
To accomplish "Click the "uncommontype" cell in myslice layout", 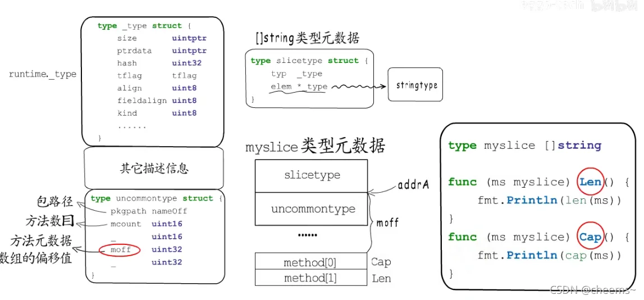I will tap(312, 209).
